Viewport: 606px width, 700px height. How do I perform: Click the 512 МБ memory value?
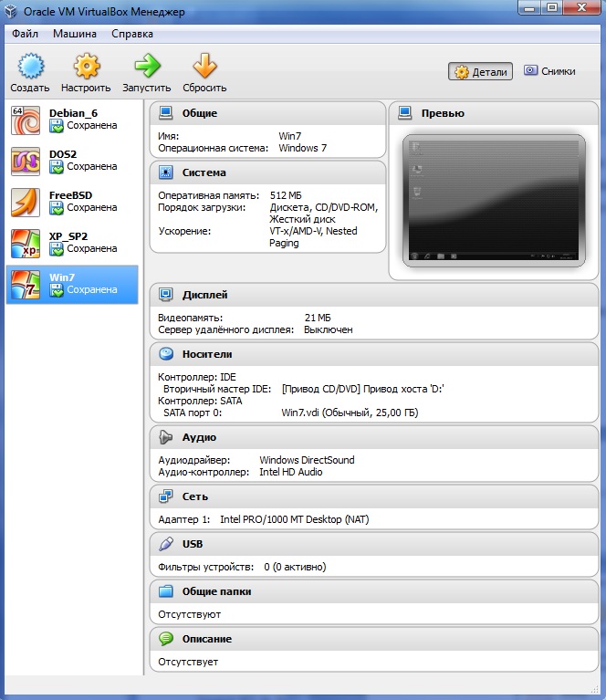(286, 195)
